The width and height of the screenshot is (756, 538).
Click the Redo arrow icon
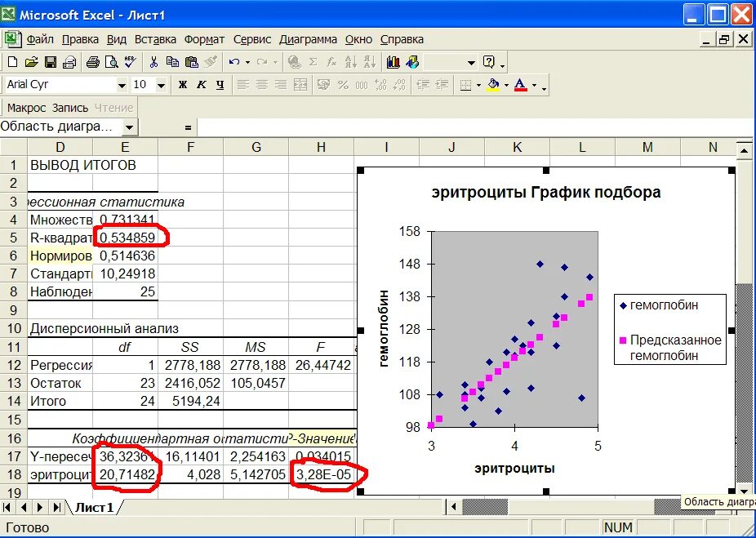262,62
